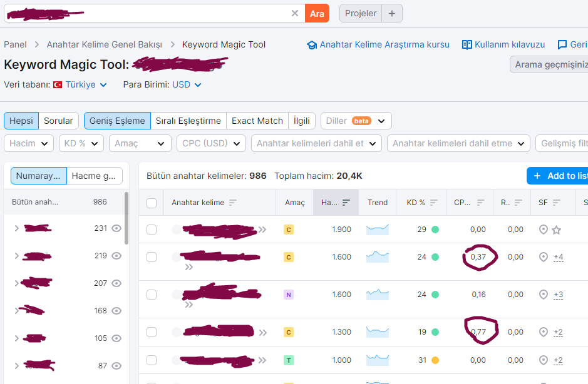Click the T intent badge
Viewport: 588px width, 384px height.
(x=289, y=360)
